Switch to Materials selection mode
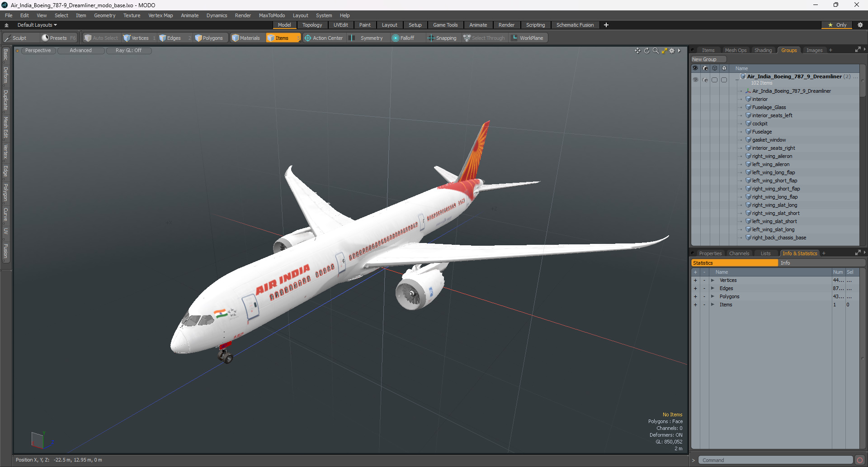The width and height of the screenshot is (868, 467). (x=246, y=38)
